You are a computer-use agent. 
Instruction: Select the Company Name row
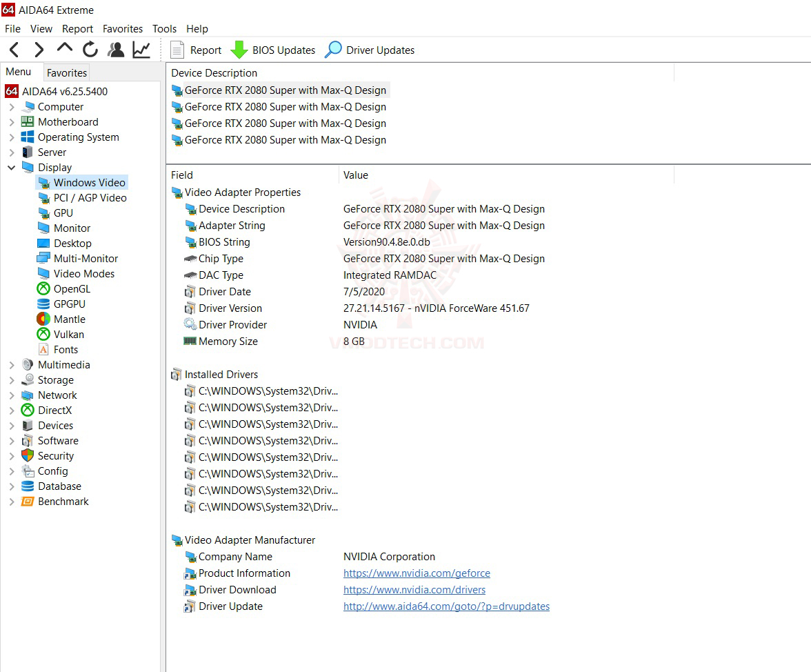310,557
